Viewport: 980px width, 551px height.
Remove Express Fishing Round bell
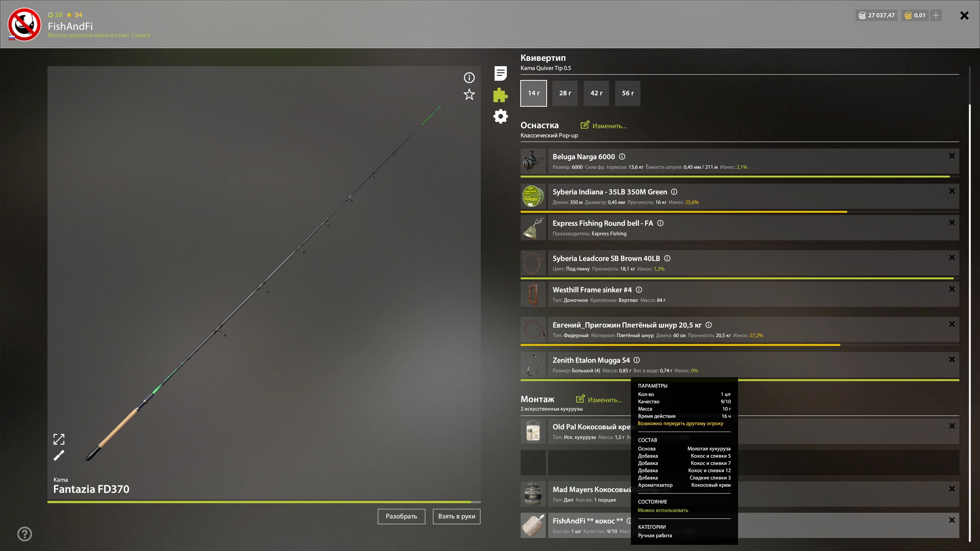(952, 222)
